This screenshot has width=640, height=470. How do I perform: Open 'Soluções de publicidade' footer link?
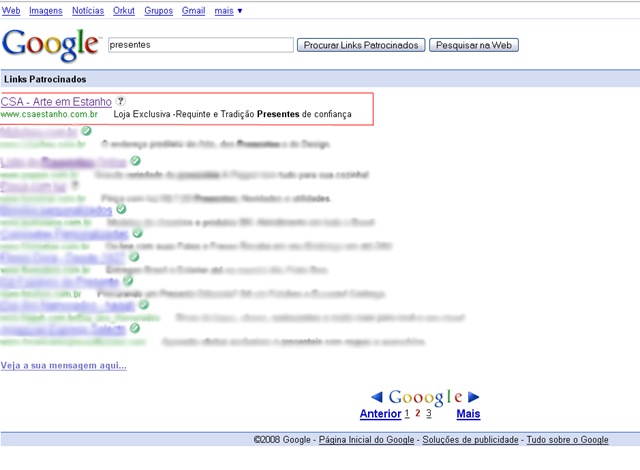[x=470, y=440]
